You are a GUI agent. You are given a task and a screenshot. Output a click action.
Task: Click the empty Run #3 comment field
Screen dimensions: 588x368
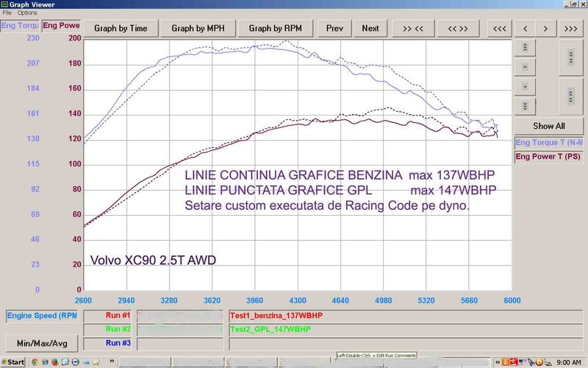pyautogui.click(x=406, y=344)
